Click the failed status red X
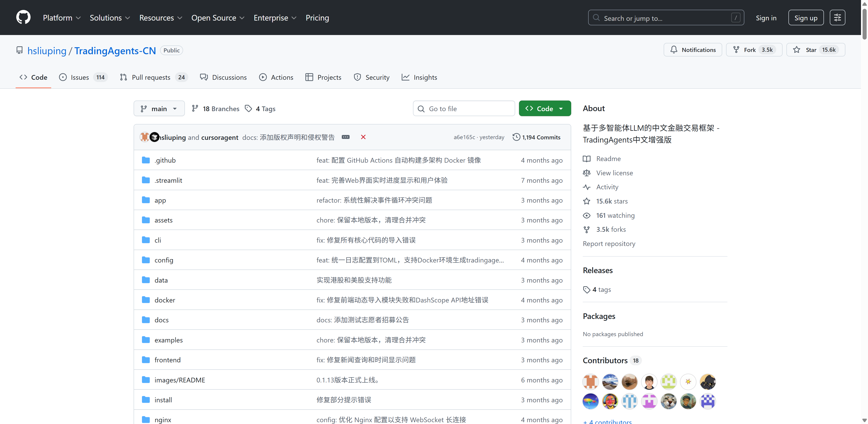Viewport: 868px width, 424px height. pos(363,137)
